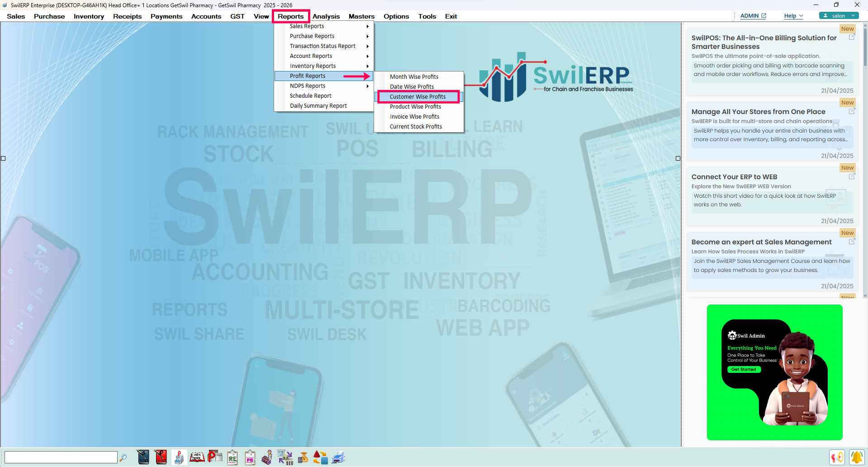Open the RE clipboard toolbar icon
This screenshot has width=868, height=467.
click(232, 457)
